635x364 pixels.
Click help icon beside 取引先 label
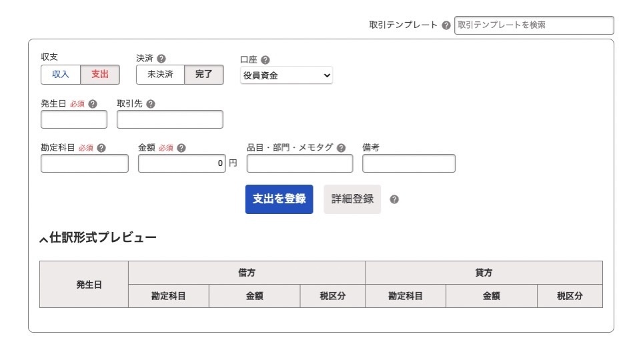click(x=151, y=104)
